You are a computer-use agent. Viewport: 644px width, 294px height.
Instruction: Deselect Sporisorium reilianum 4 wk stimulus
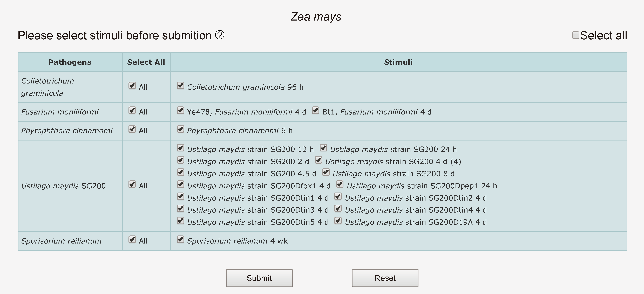tap(180, 239)
